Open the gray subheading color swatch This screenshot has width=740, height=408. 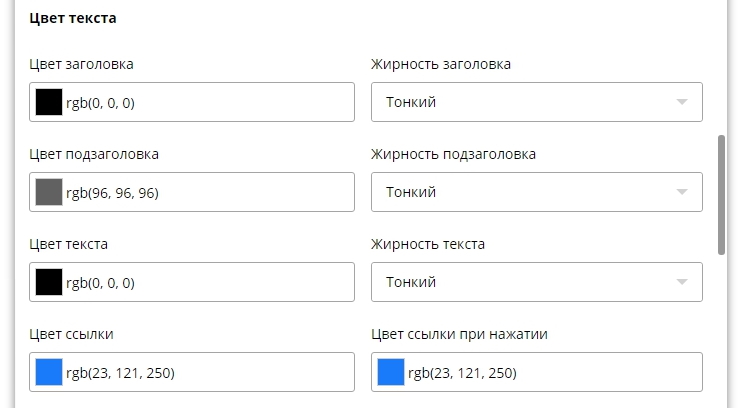click(x=49, y=192)
